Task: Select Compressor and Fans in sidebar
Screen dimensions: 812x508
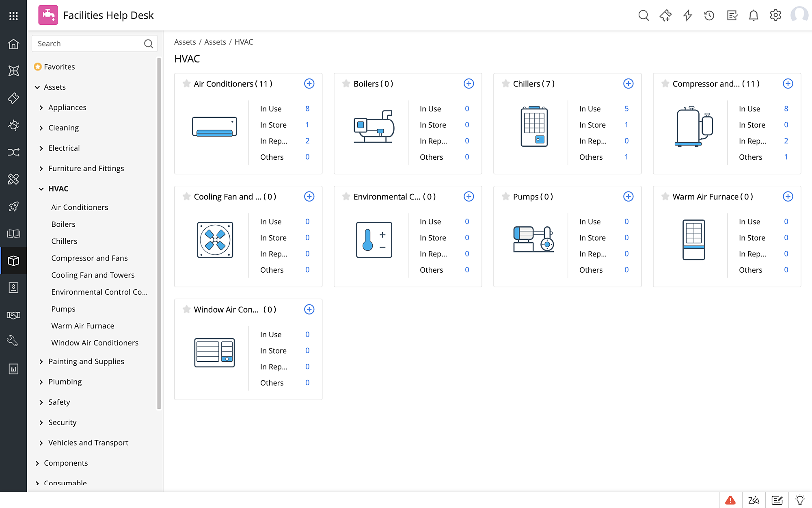Action: [89, 258]
